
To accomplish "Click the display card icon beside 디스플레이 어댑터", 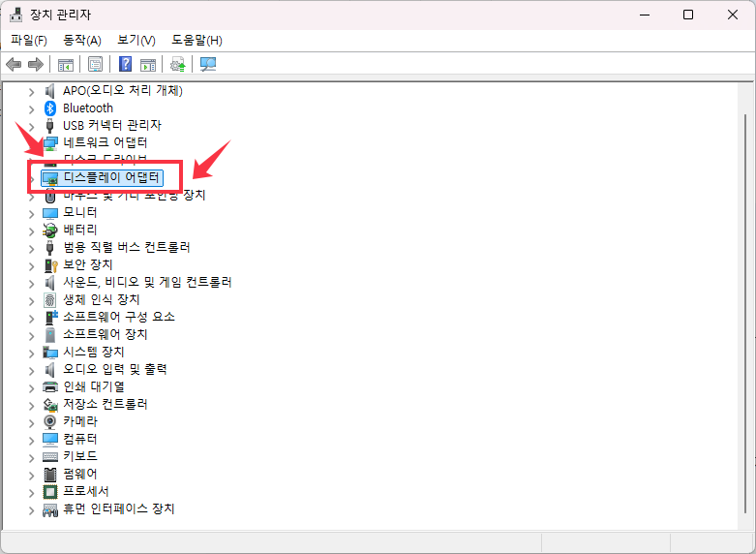I will click(50, 179).
